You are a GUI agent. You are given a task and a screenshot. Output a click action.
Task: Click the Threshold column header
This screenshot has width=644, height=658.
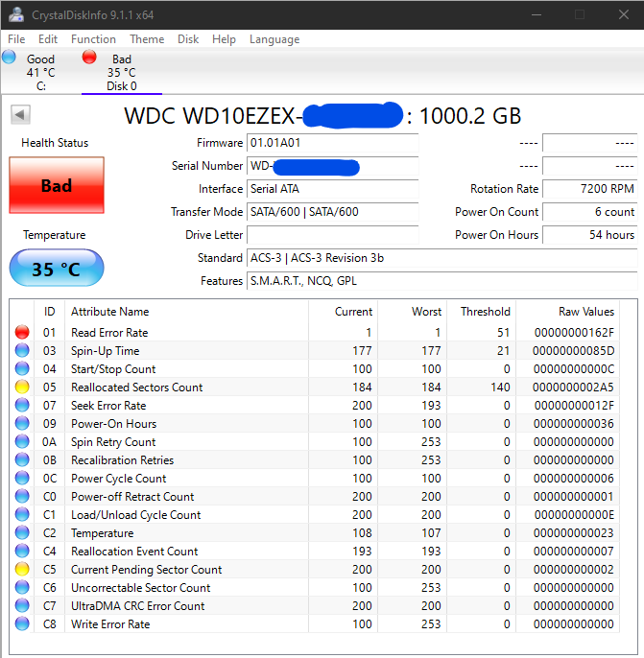pyautogui.click(x=481, y=312)
